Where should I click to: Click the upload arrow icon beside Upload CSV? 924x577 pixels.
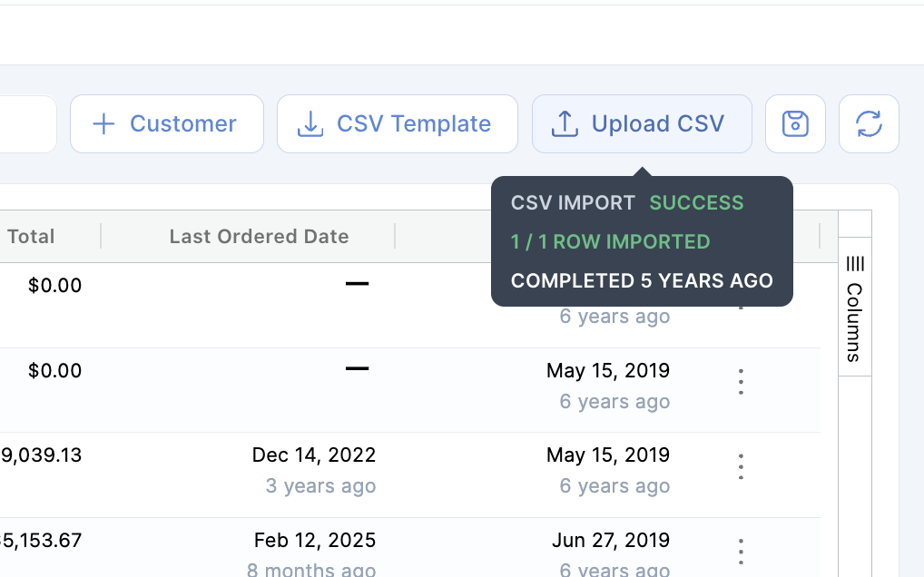pyautogui.click(x=565, y=124)
